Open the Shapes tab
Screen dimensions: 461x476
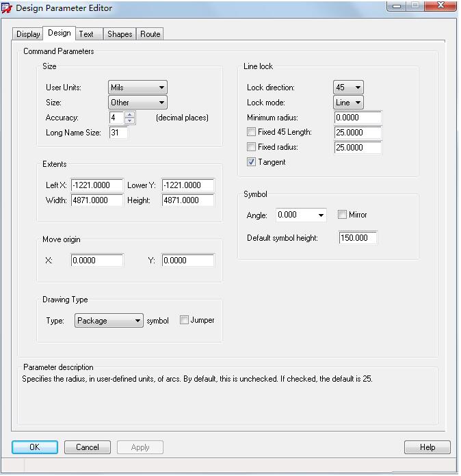tap(120, 34)
